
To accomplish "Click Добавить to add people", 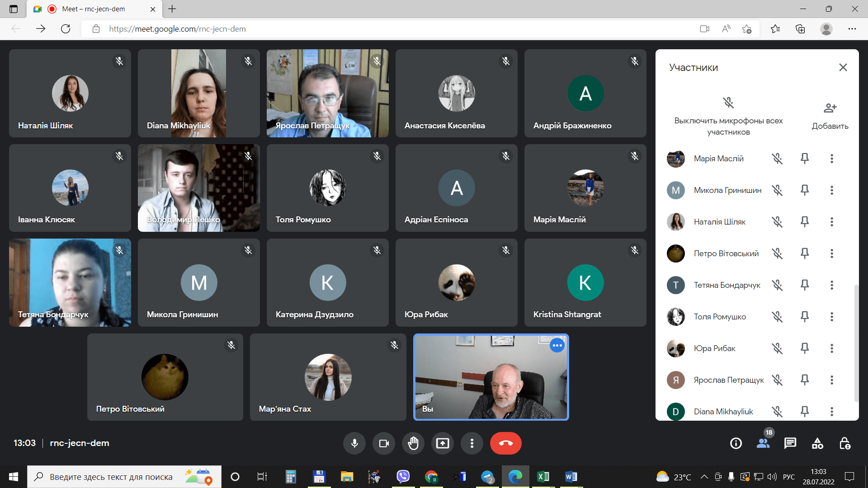I will [x=830, y=116].
